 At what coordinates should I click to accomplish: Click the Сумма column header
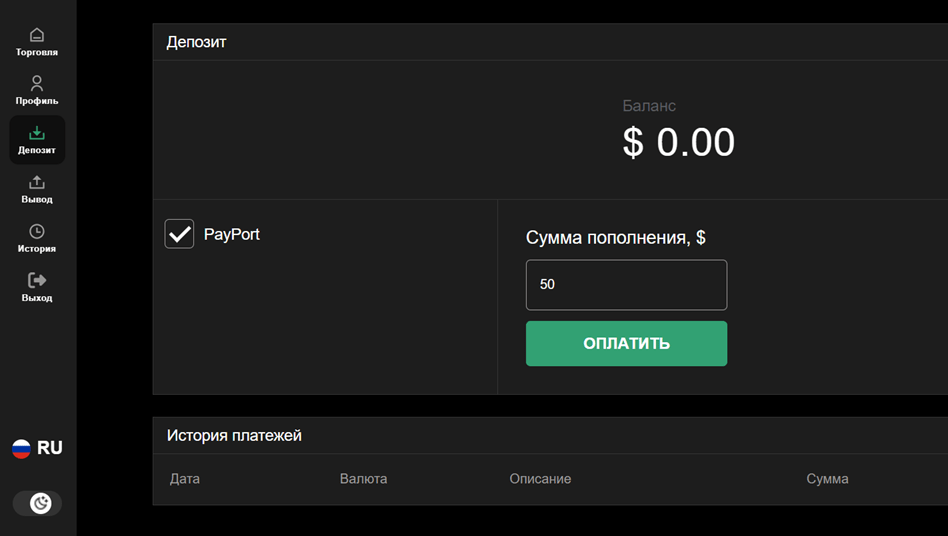click(827, 479)
